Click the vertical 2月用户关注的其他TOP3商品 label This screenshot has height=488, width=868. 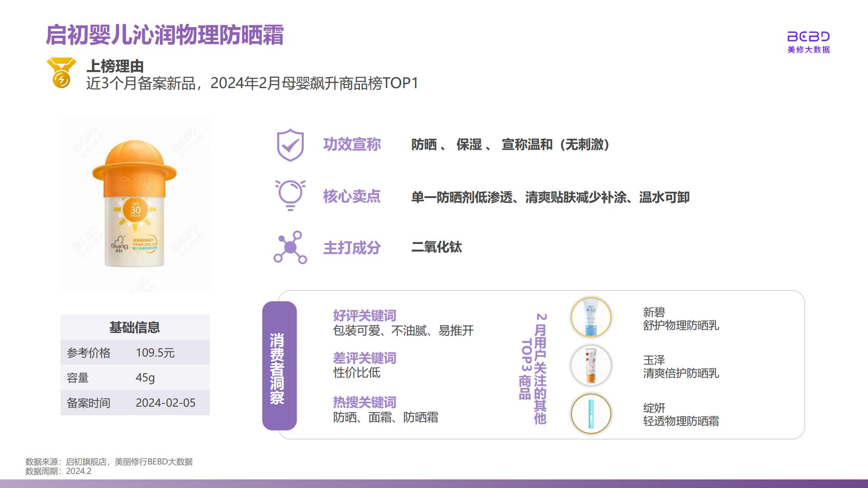pos(533,368)
